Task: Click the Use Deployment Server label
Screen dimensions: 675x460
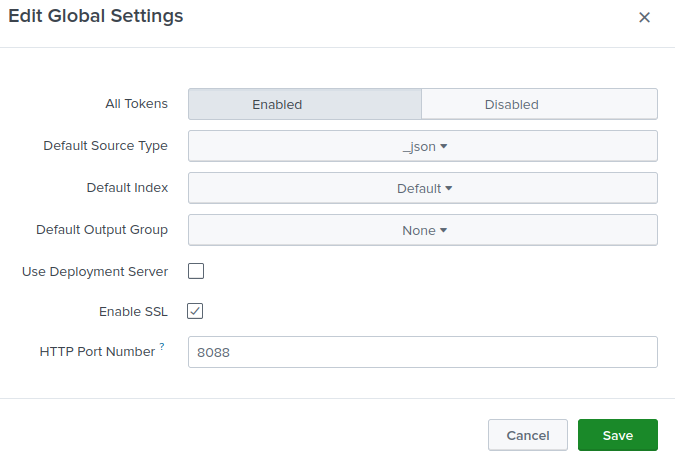Action: point(95,271)
